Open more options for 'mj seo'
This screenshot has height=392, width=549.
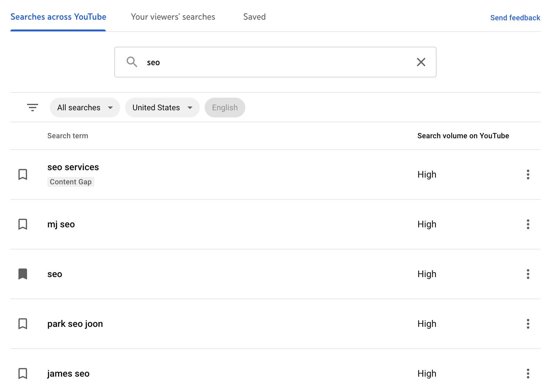click(528, 224)
